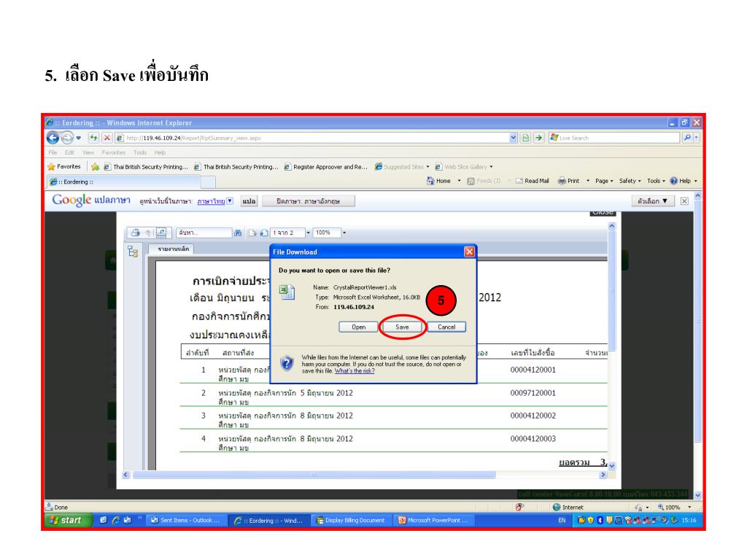Open first Thai British Security Printing bookmark
747x560 pixels.
[x=146, y=167]
